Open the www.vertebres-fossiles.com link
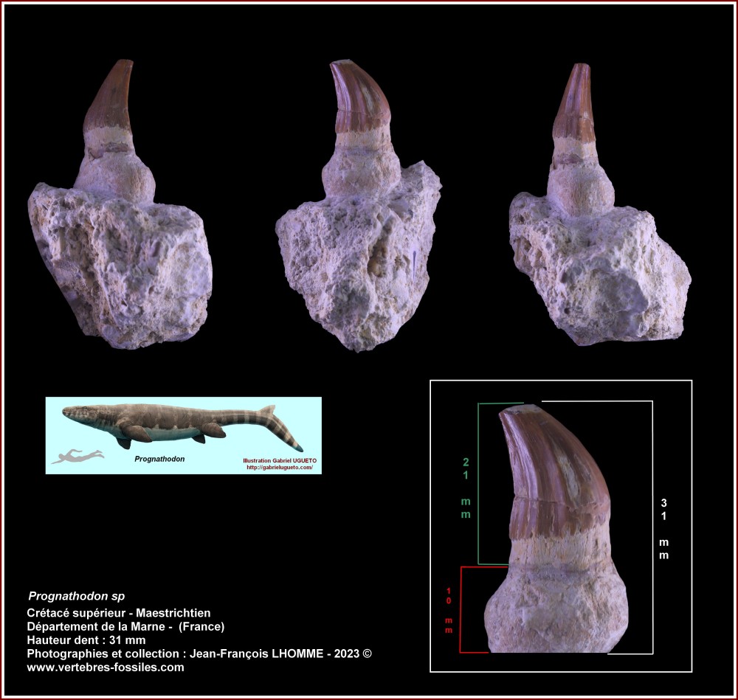Viewport: 738px width, 700px height. pyautogui.click(x=106, y=667)
